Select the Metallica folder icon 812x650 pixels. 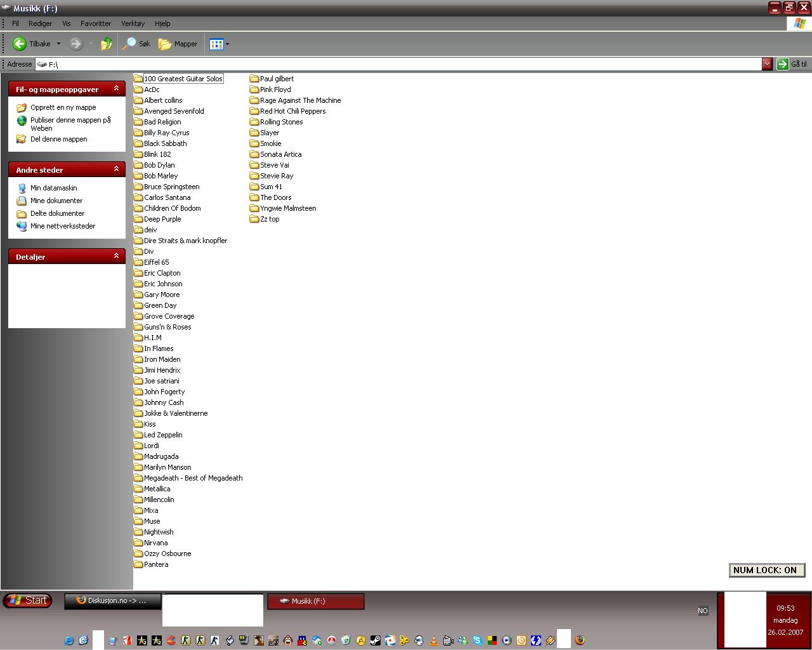[138, 489]
